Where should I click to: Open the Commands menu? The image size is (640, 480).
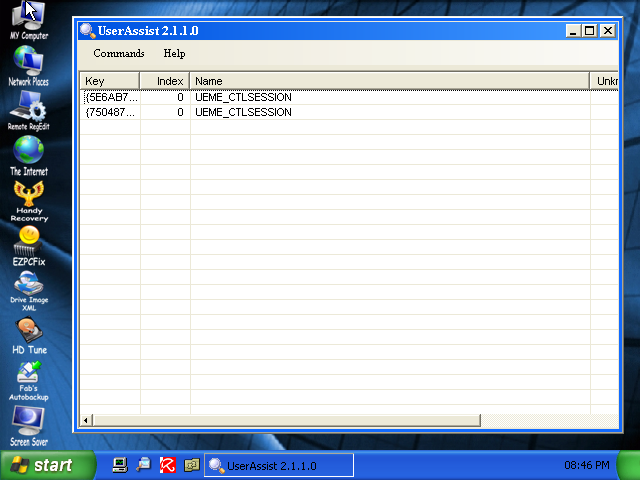pyautogui.click(x=119, y=54)
